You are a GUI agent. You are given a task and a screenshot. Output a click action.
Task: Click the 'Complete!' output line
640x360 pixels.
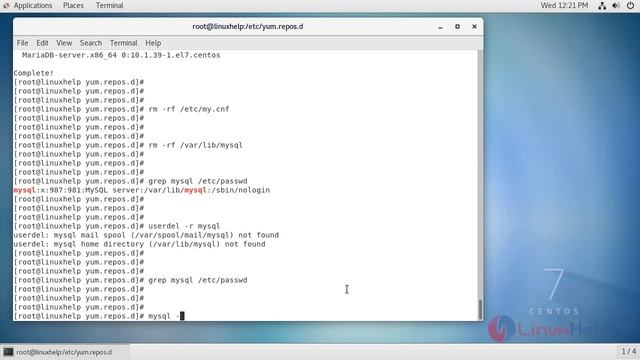(x=33, y=73)
